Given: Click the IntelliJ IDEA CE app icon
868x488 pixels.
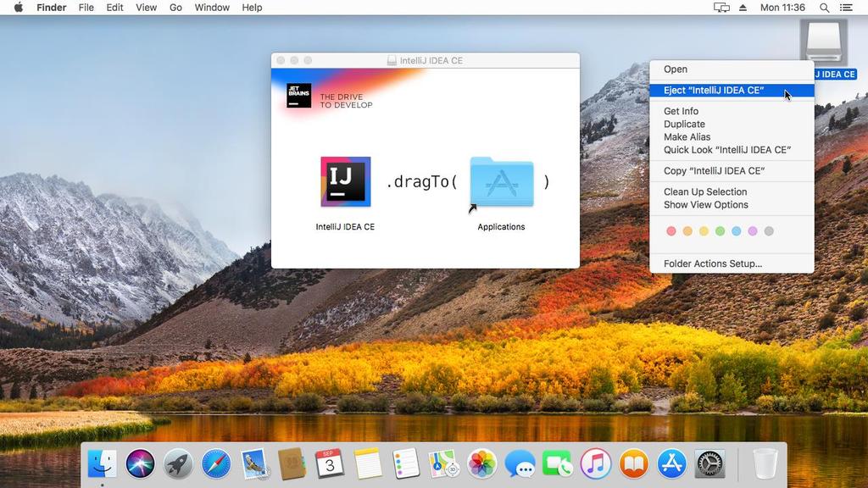Looking at the screenshot, I should [346, 181].
